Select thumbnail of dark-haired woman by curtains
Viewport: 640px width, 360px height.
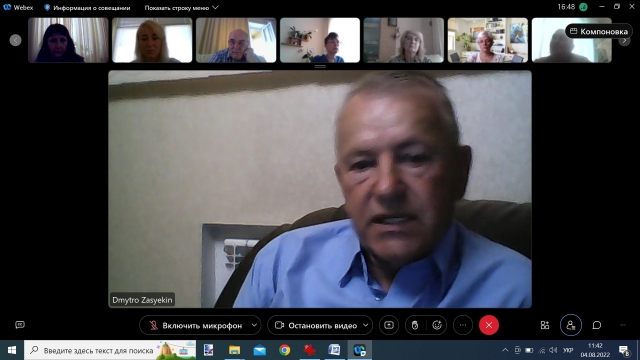pos(68,40)
